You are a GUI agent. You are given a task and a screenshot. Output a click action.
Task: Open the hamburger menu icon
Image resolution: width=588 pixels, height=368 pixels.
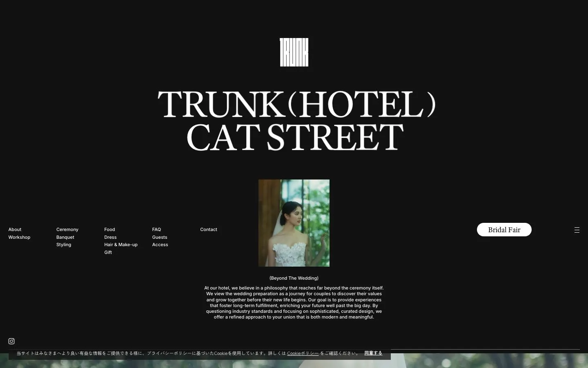[x=577, y=230]
